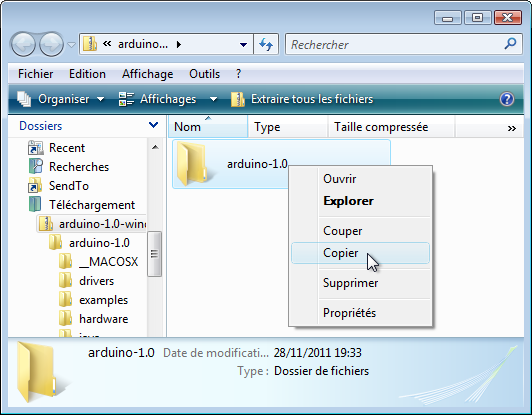
Task: Click the Recherches folder icon
Action: coord(35,166)
